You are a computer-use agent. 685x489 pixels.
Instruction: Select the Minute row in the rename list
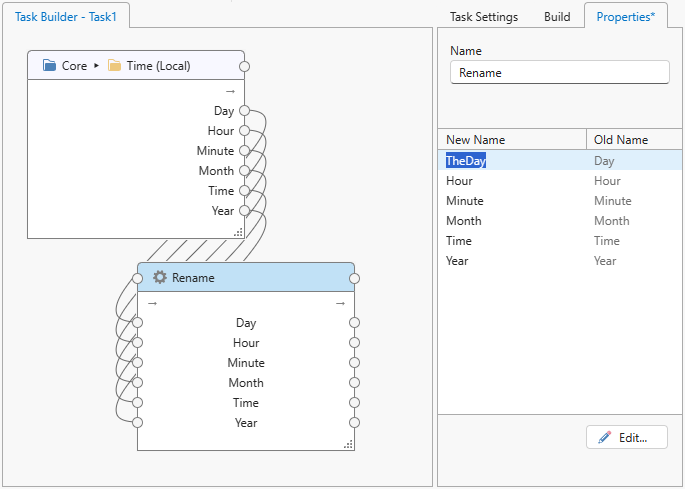[x=464, y=201]
